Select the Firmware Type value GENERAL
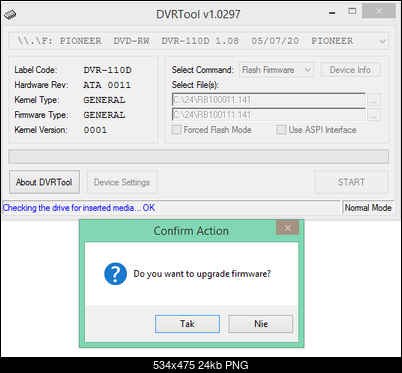 [104, 115]
